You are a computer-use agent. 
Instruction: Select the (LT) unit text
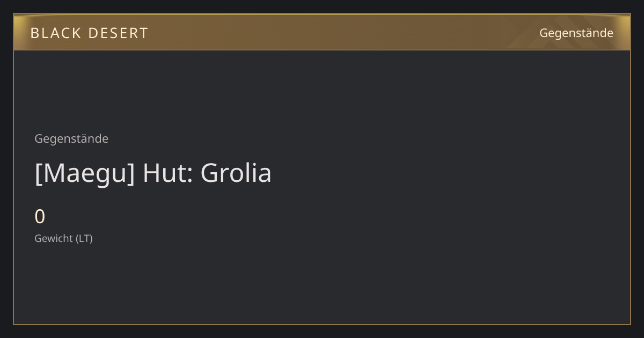pyautogui.click(x=84, y=238)
